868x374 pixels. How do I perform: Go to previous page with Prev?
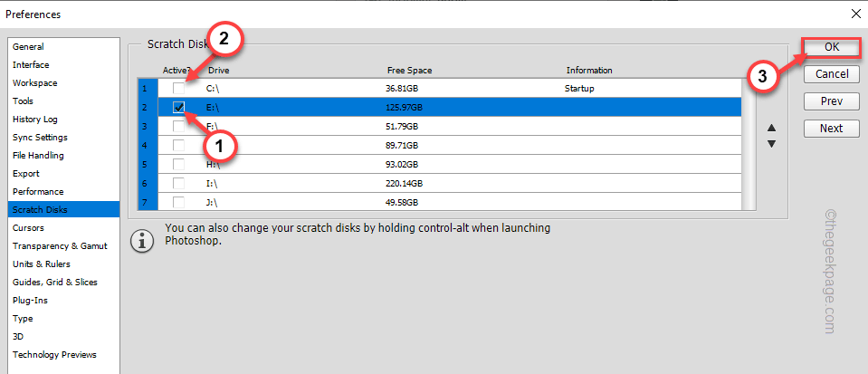[x=831, y=101]
